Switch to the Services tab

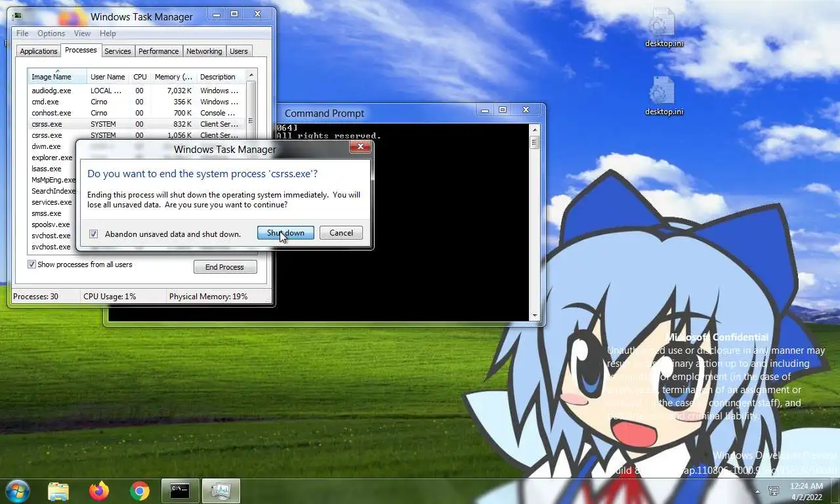[118, 51]
